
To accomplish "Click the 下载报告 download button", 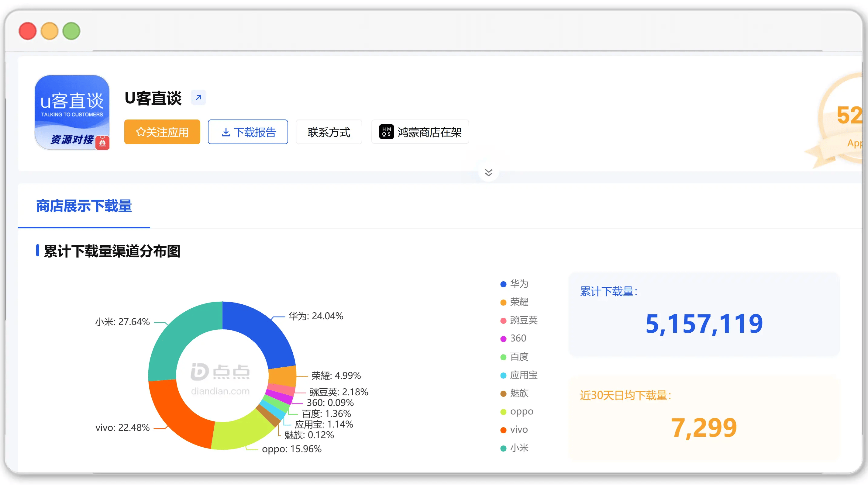I will point(248,132).
